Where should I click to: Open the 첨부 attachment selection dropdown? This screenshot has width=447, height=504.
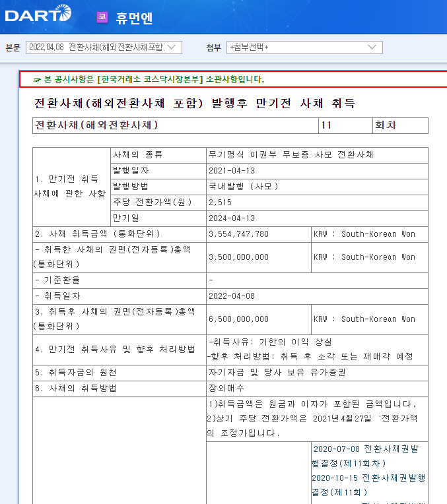304,47
